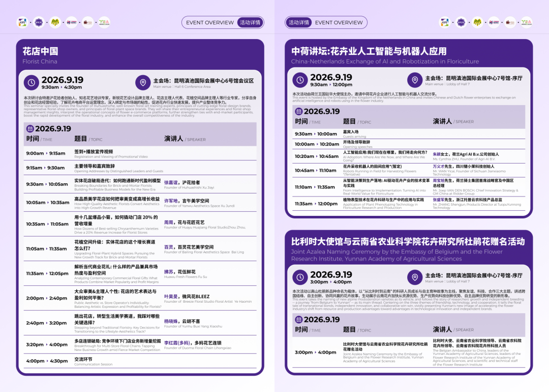The width and height of the screenshot is (549, 392).
Task: Click the YEA logo on the left page
Action: pyautogui.click(x=104, y=22)
